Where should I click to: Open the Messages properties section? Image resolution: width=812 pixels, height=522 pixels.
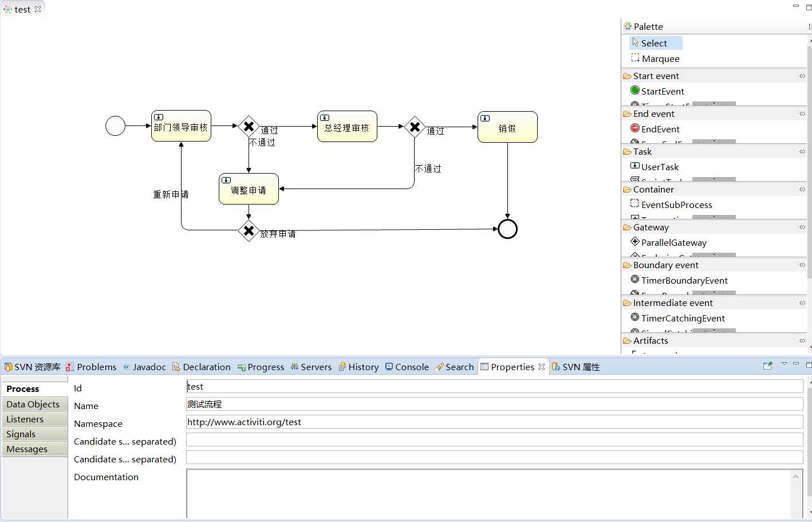35,449
